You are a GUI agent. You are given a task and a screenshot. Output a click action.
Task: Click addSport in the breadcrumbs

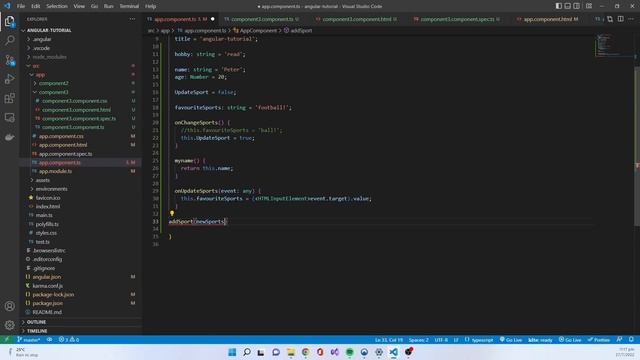[301, 31]
